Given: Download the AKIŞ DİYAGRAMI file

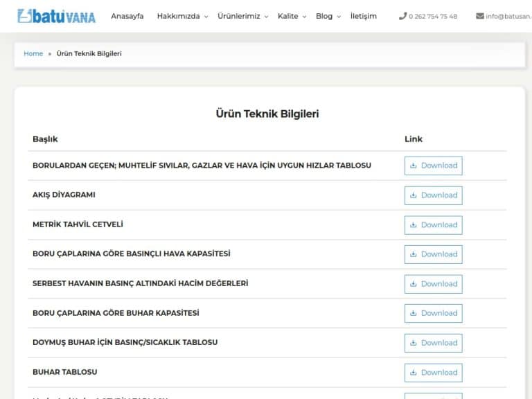Looking at the screenshot, I should coord(433,195).
